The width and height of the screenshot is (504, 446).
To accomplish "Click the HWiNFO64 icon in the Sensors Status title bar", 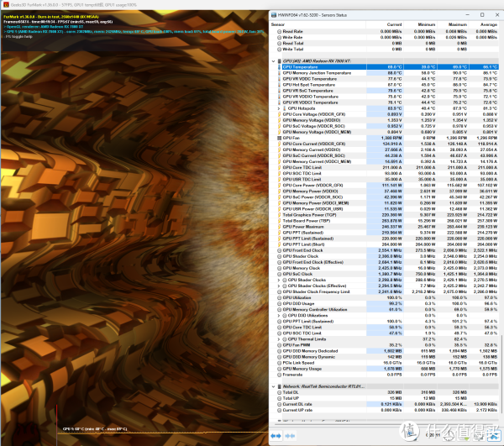I will [274, 15].
